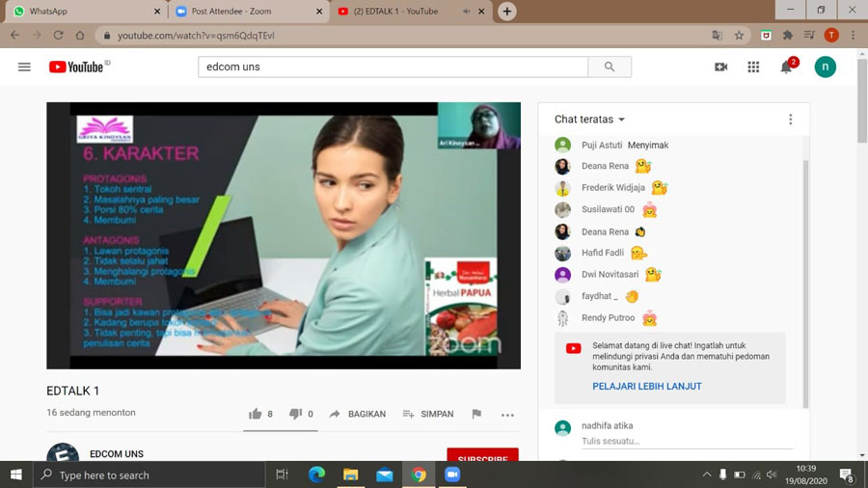Report video with the flag icon
The height and width of the screenshot is (488, 868).
click(x=476, y=414)
